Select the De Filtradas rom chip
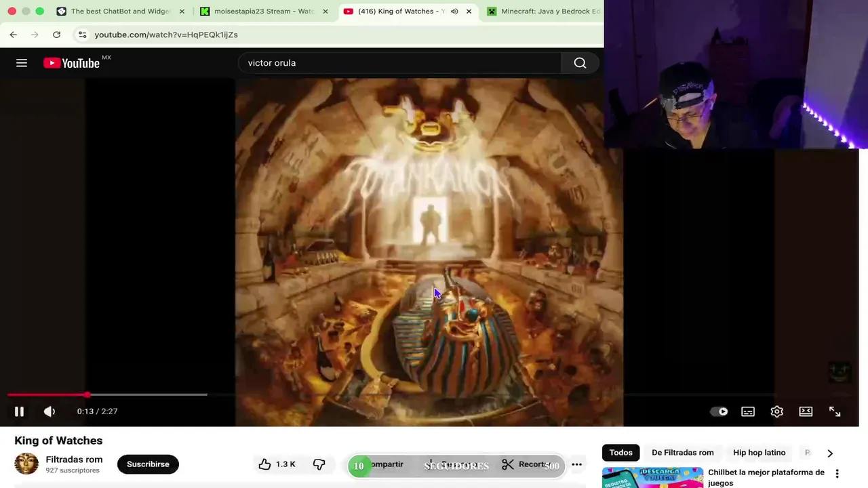This screenshot has height=488, width=868. (683, 453)
